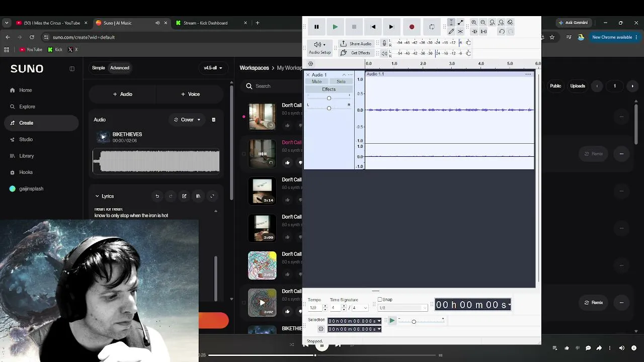Open the selection start time format dropdown
This screenshot has height=362, width=644.
pos(379,321)
